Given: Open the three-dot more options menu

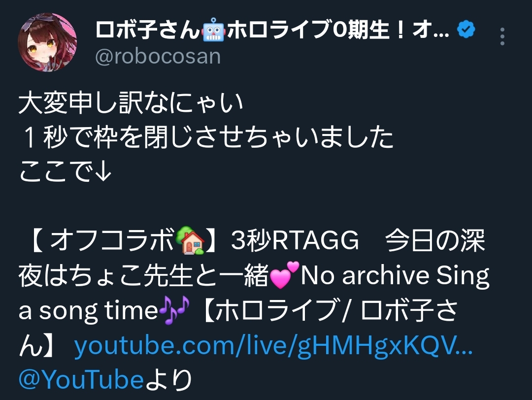Looking at the screenshot, I should pos(502,36).
